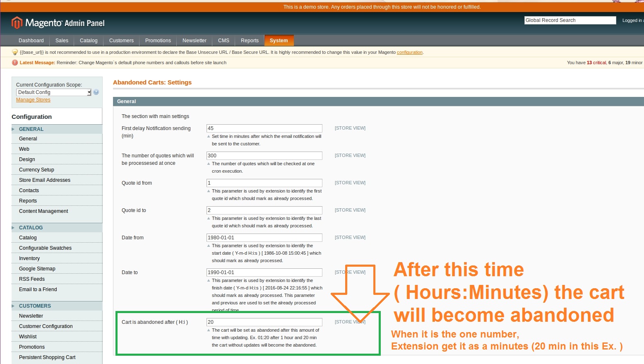Viewport: 644px width, 364px height.
Task: Collapse the CUSTOMERS configuration section
Action: (57, 306)
